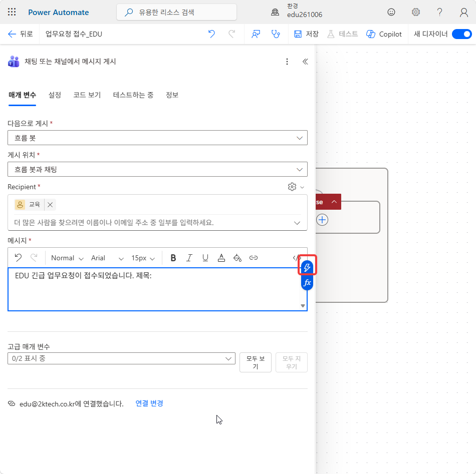Screen dimensions: 476x474
Task: Click the 교육 recipient tag
Action: [x=29, y=205]
